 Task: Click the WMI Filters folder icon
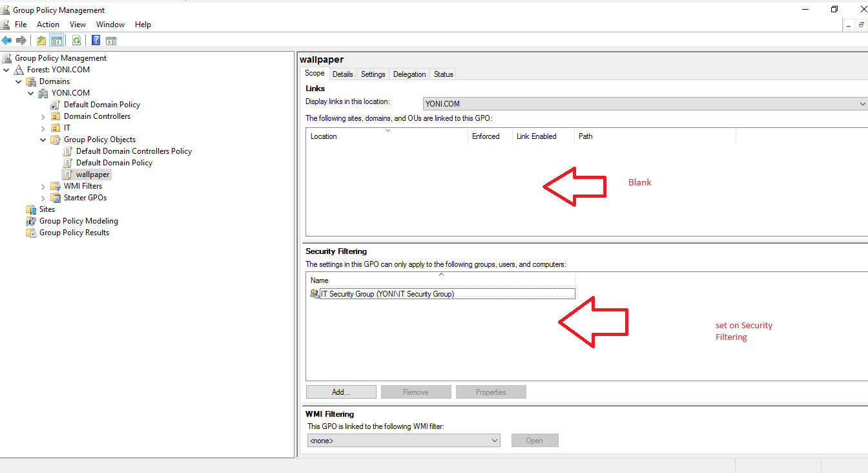coord(56,186)
